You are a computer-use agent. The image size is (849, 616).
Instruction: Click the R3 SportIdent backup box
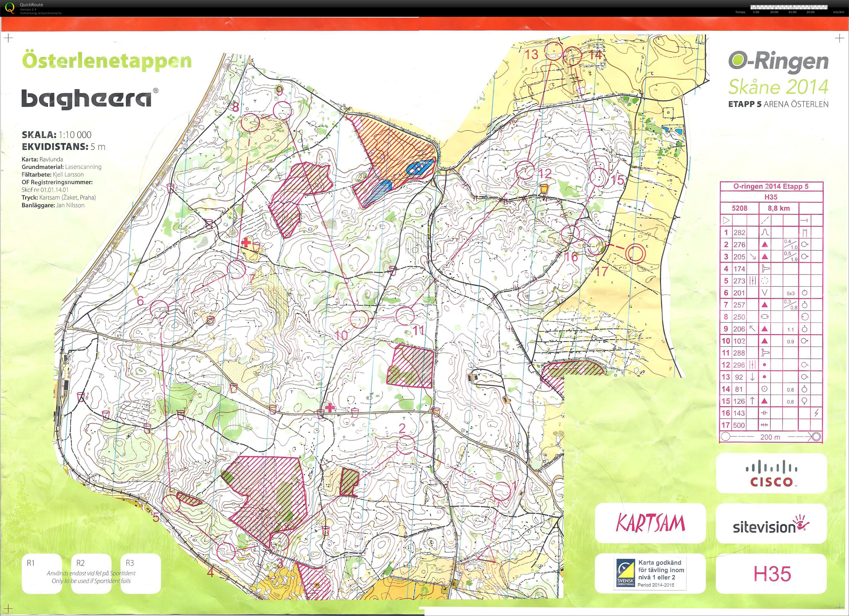click(x=141, y=573)
